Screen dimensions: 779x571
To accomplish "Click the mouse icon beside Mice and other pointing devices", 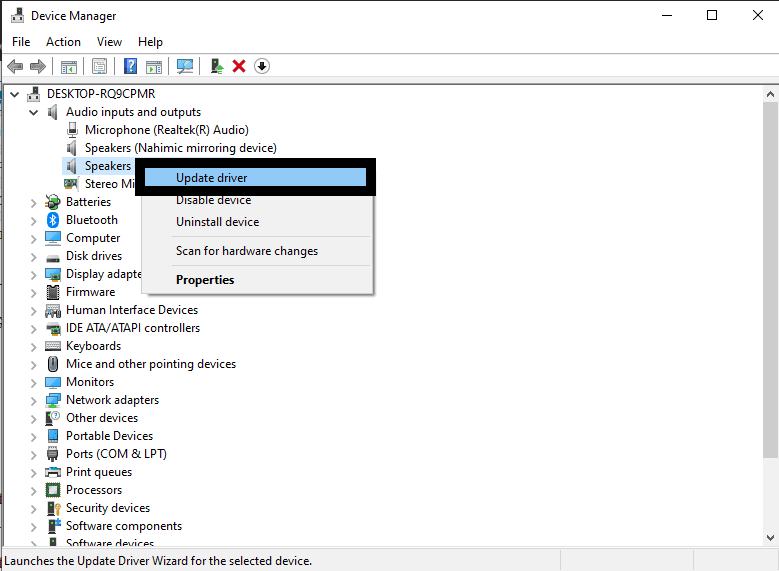I will 53,364.
